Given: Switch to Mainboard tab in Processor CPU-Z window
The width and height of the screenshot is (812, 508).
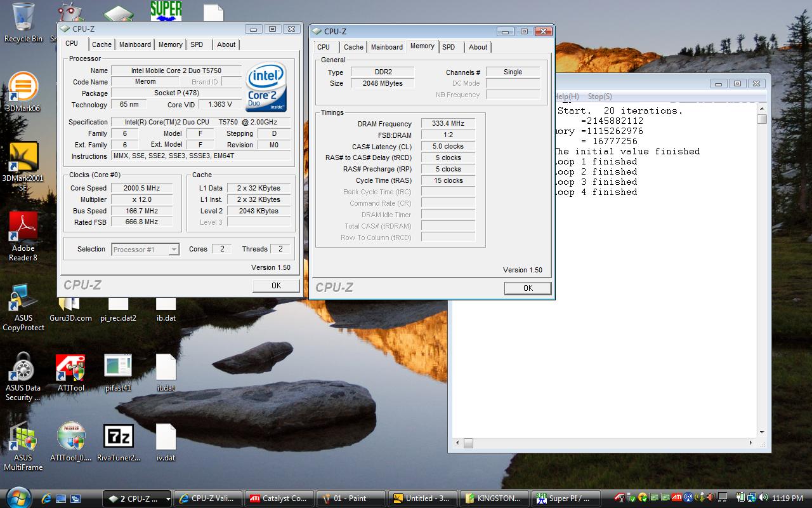Looking at the screenshot, I should point(135,44).
